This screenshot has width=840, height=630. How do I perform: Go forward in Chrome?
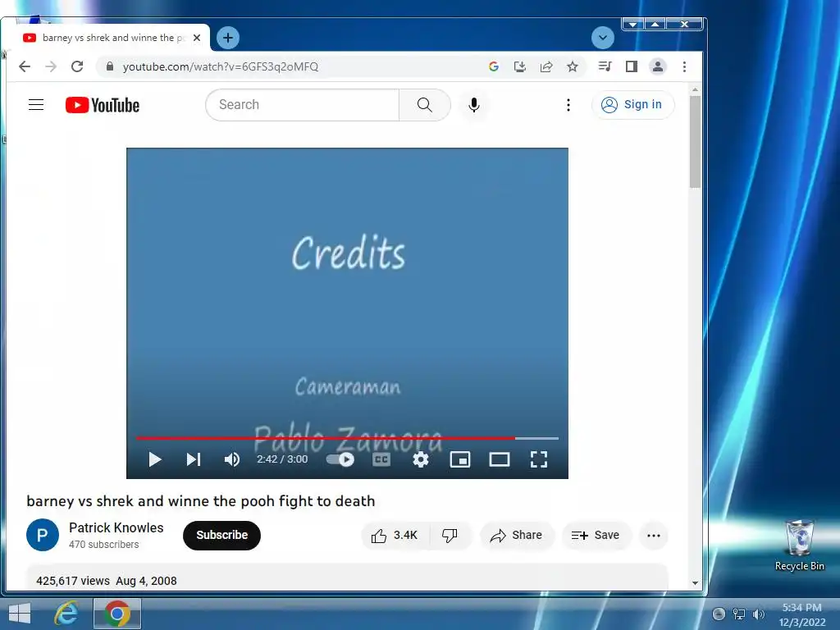coord(51,66)
